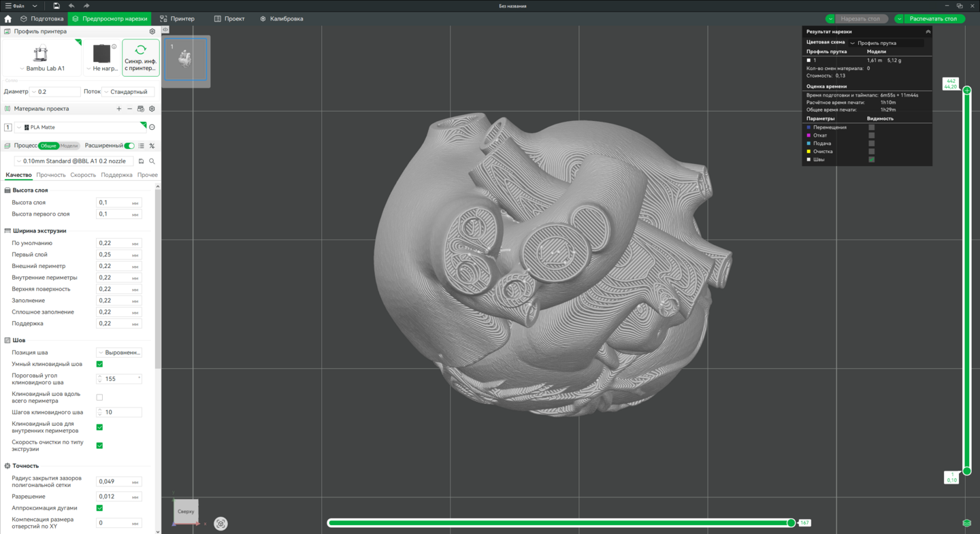Image resolution: width=980 pixels, height=534 pixels.
Task: Switch to the Подготовка tab
Action: 42,19
